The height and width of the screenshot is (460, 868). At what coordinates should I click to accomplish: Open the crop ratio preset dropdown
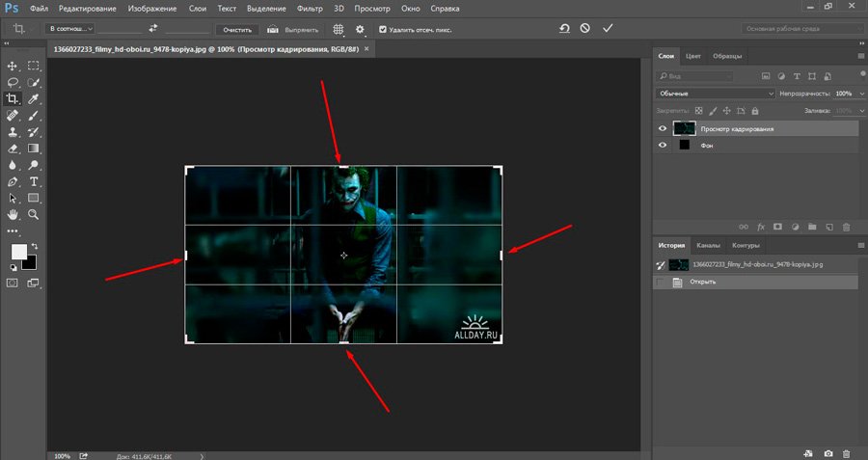click(69, 29)
